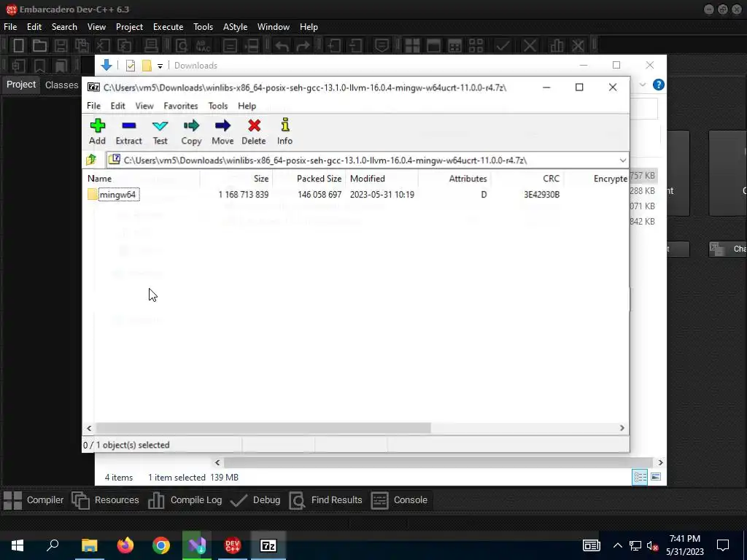The image size is (747, 560).
Task: Click the Add button in 7-Zip toolbar
Action: pos(97,132)
